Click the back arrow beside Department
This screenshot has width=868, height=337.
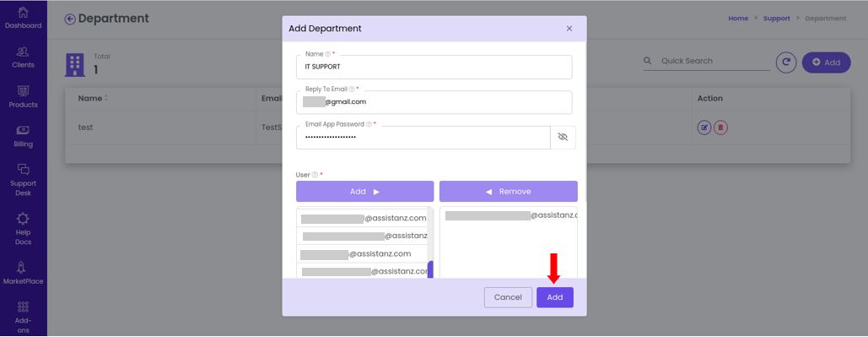click(x=70, y=19)
